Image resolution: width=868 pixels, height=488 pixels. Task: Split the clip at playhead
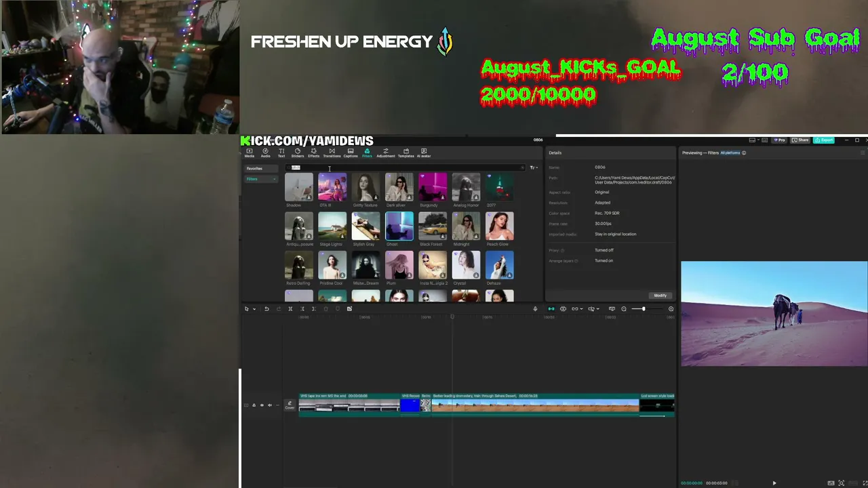(x=290, y=309)
